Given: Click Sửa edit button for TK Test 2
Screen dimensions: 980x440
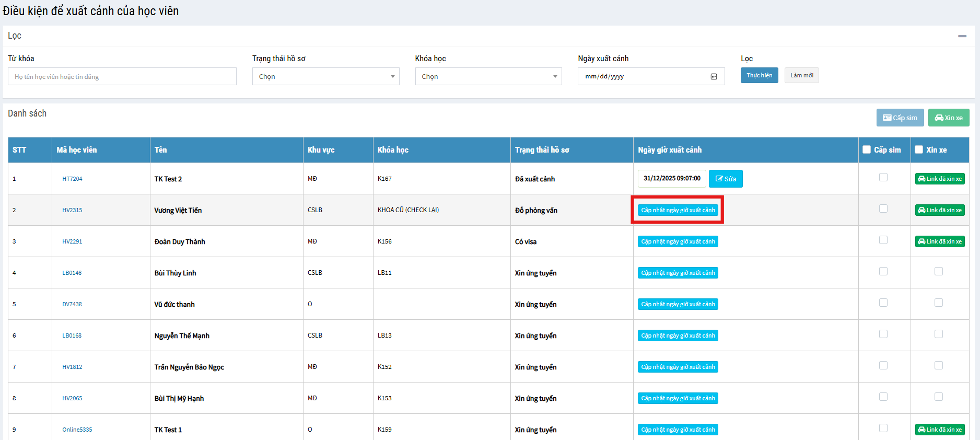Looking at the screenshot, I should pyautogui.click(x=725, y=179).
